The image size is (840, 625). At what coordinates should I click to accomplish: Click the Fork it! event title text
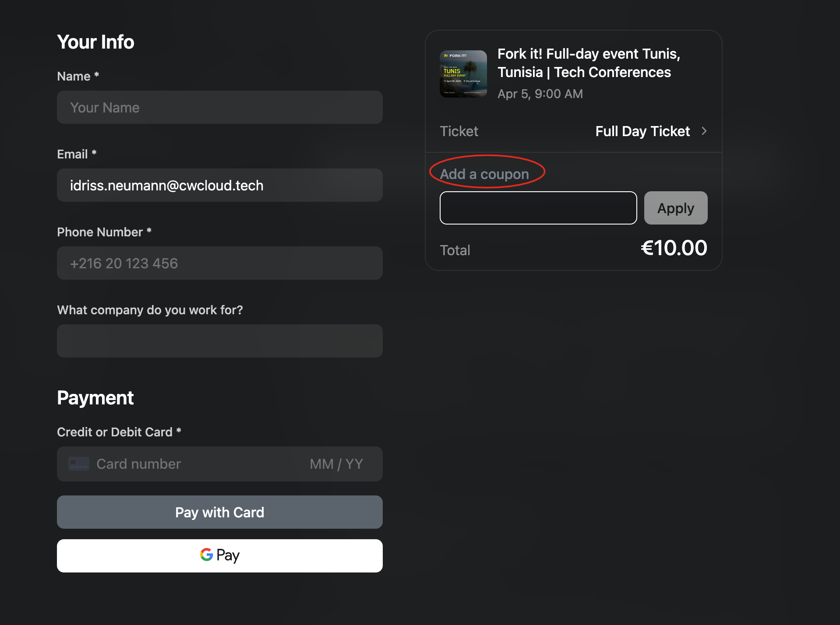(589, 63)
